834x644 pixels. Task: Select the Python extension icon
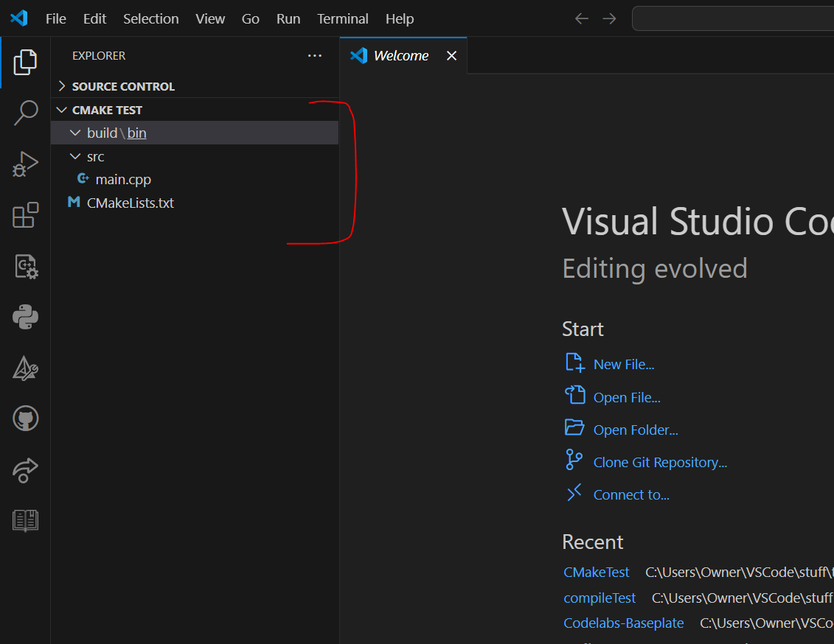point(25,317)
